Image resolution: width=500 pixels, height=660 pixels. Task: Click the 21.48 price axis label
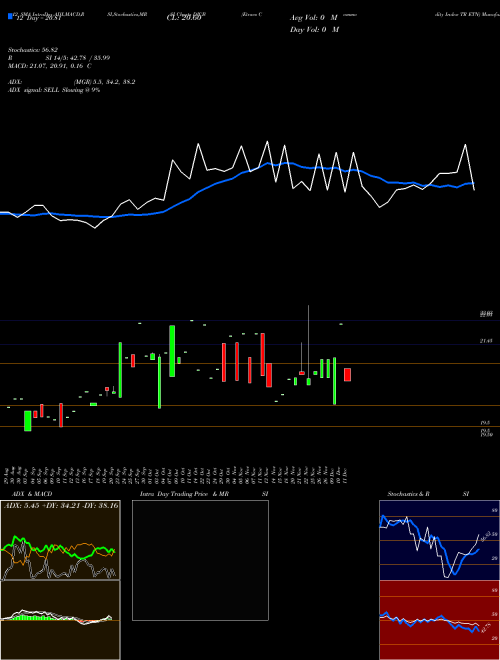pyautogui.click(x=486, y=341)
